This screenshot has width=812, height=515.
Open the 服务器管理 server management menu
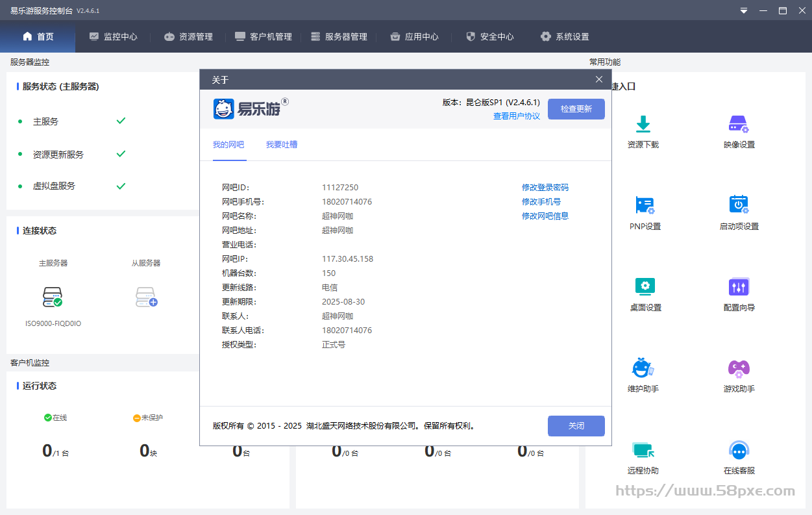339,37
